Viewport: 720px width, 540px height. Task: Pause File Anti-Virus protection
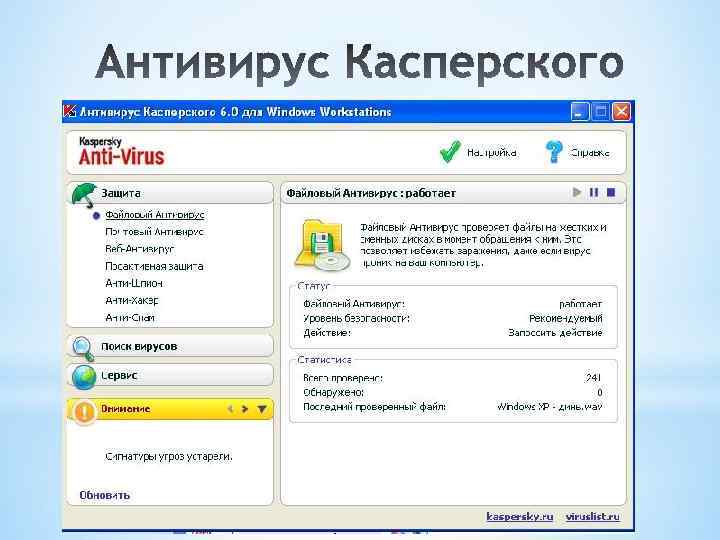pyautogui.click(x=594, y=192)
